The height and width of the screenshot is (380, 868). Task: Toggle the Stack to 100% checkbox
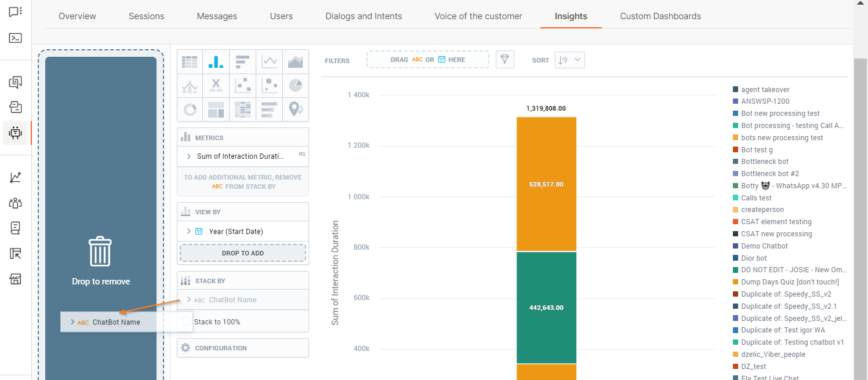tap(186, 321)
